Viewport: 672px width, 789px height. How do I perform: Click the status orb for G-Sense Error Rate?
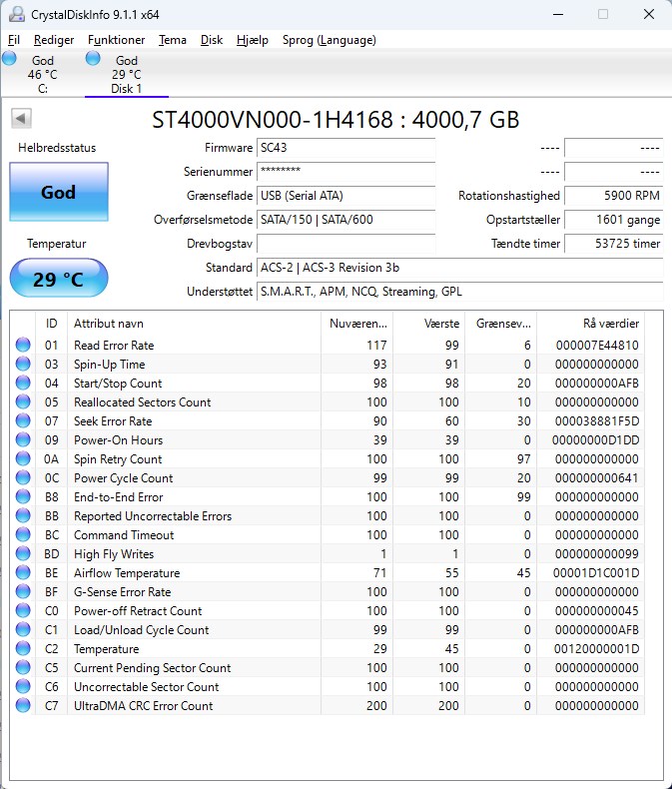23,591
